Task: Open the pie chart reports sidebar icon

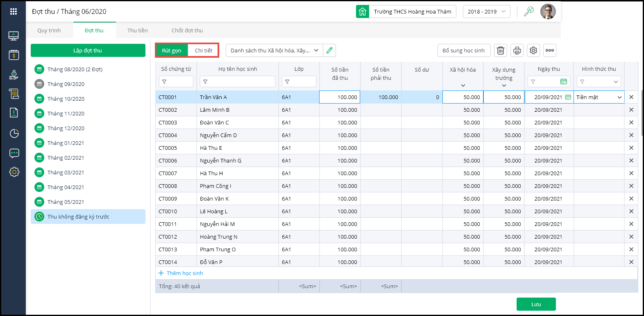Action: pos(14,133)
